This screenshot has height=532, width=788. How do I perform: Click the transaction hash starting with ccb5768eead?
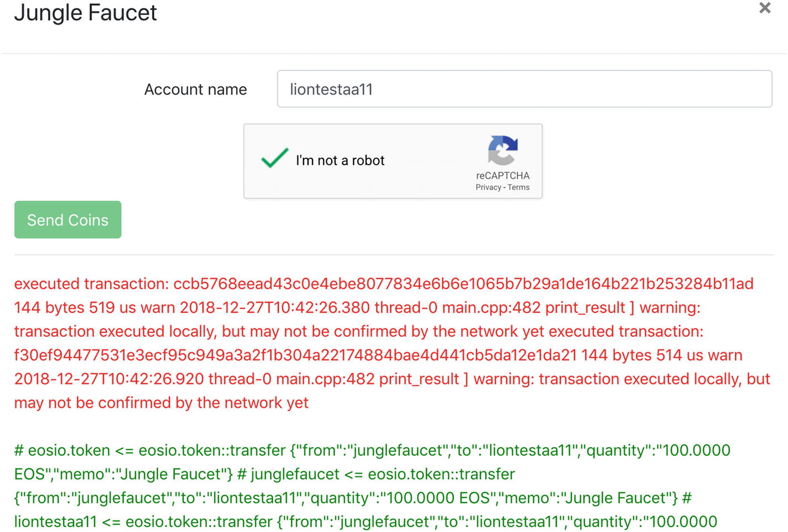(x=463, y=284)
